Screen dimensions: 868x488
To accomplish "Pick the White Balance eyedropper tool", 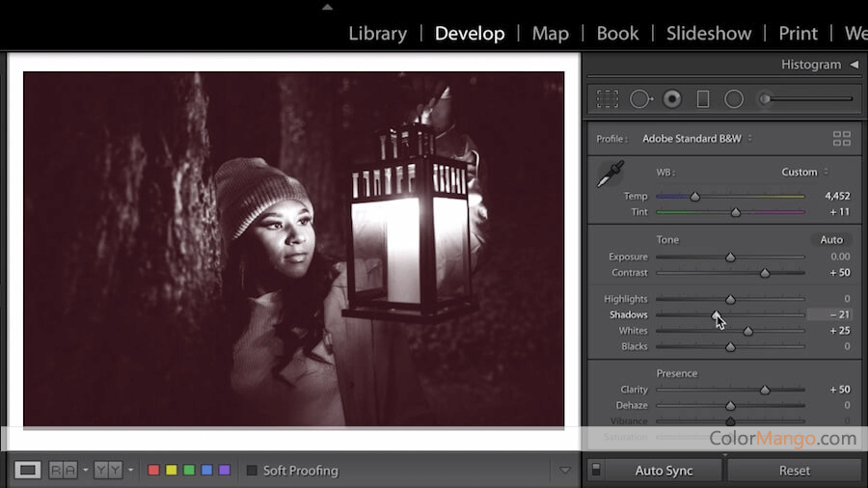I will 610,176.
